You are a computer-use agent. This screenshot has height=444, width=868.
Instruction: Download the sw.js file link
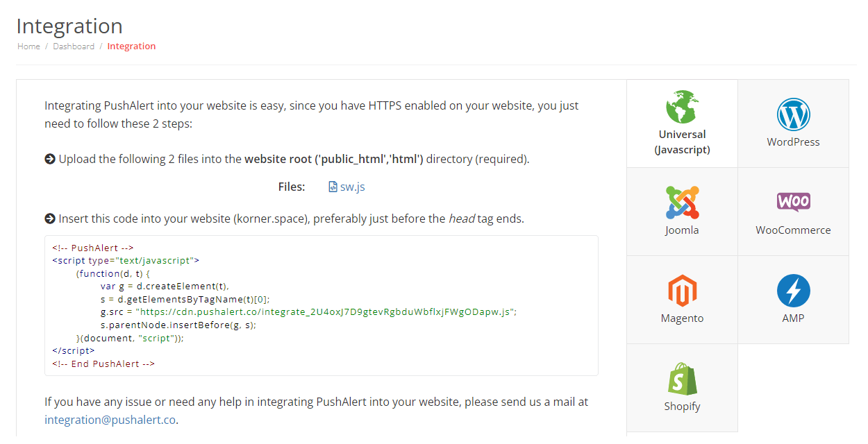[352, 187]
